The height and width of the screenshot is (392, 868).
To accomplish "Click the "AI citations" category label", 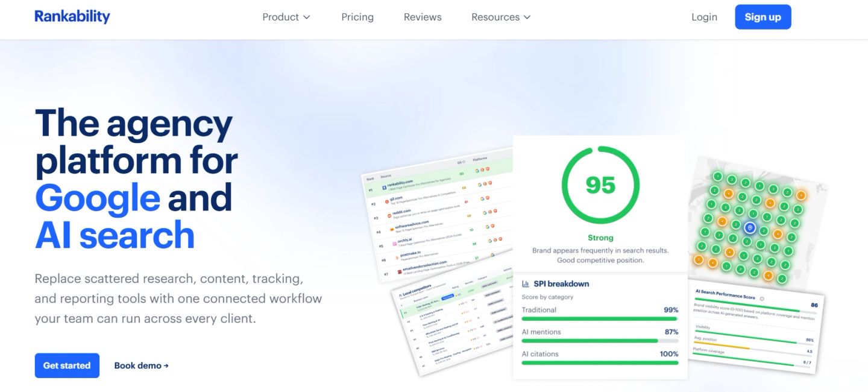I will pyautogui.click(x=540, y=354).
